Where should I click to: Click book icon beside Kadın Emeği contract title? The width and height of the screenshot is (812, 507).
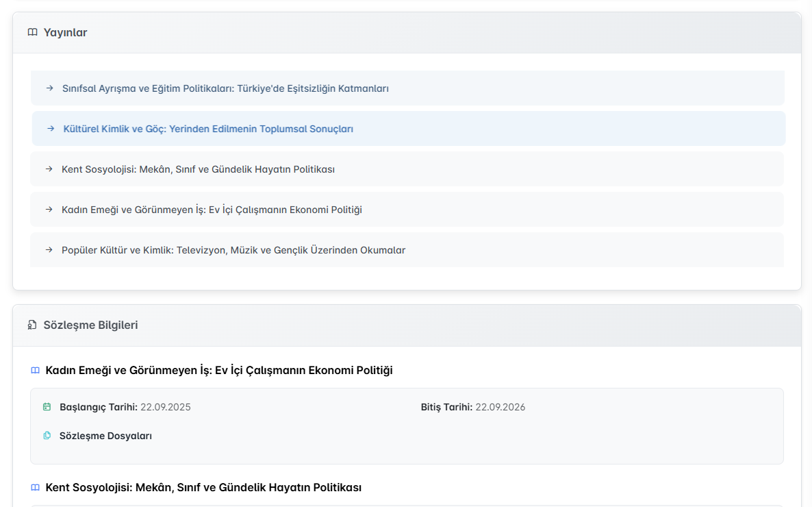click(36, 371)
